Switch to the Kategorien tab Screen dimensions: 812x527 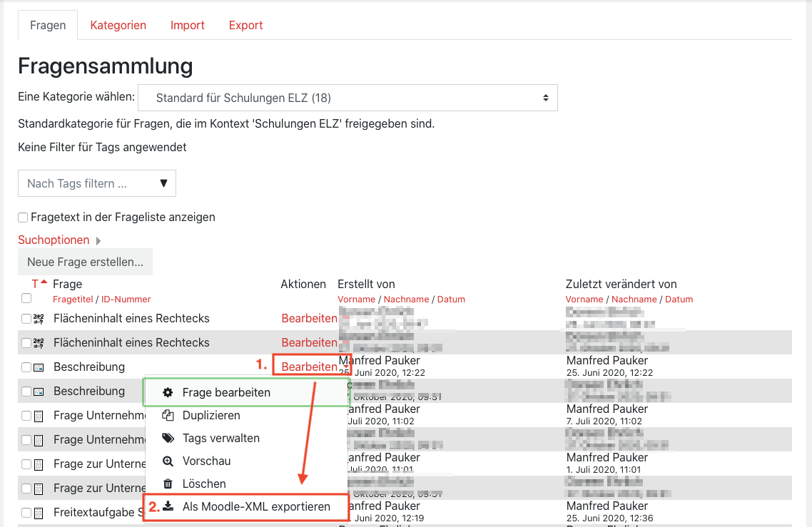pos(118,25)
